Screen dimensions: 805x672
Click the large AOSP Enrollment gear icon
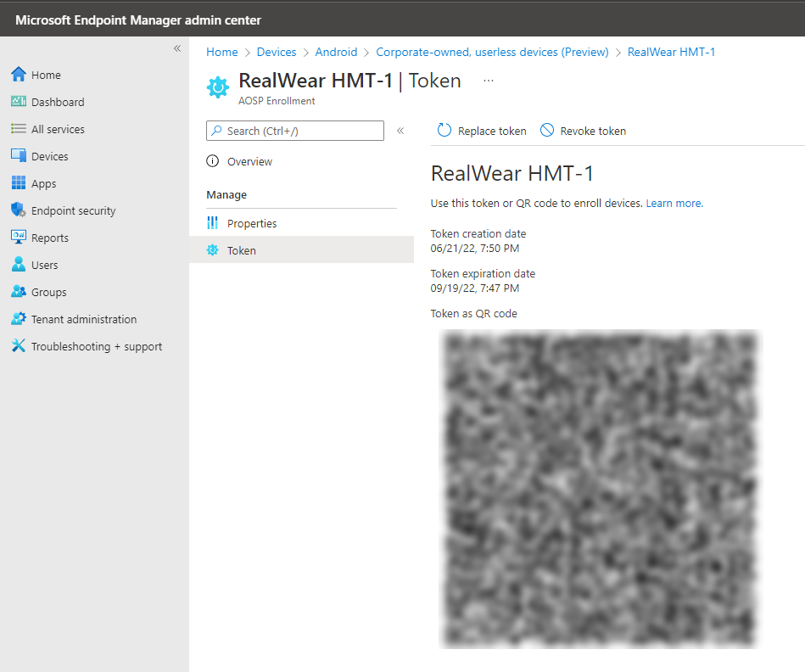click(218, 87)
